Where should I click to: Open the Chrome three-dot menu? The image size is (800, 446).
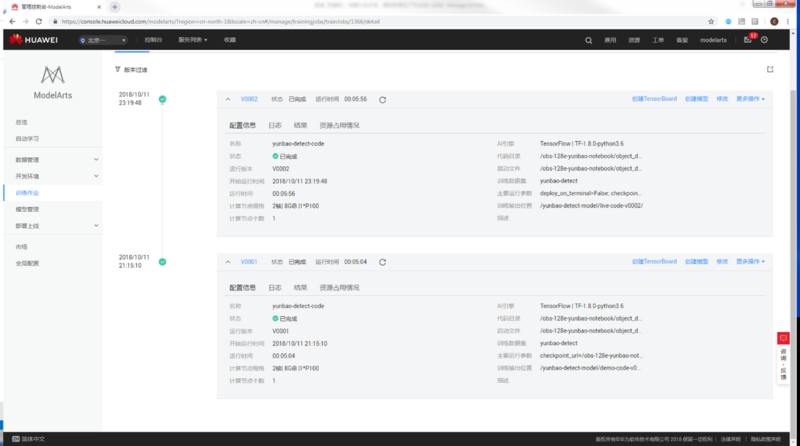click(x=788, y=21)
